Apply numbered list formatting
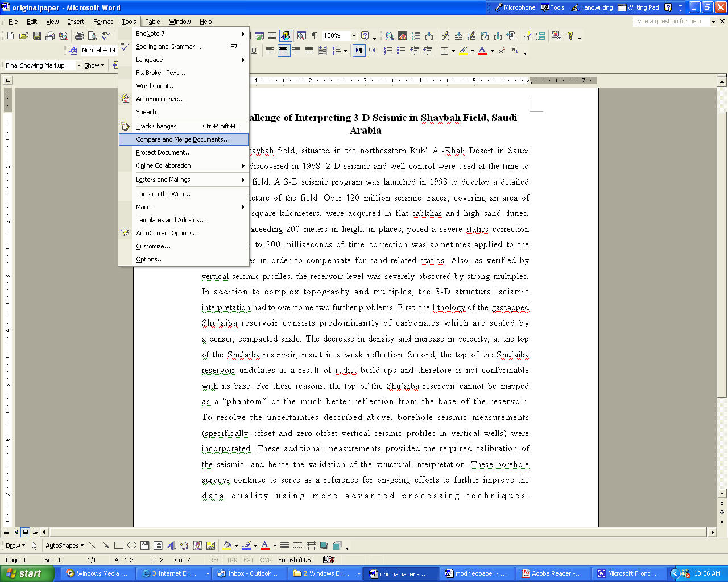 [x=388, y=51]
